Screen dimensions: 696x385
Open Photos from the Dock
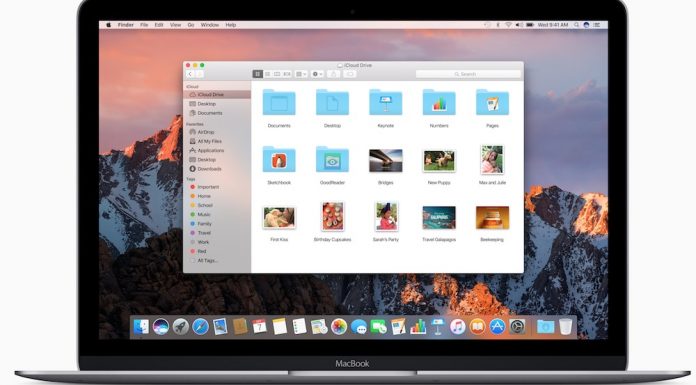point(339,327)
